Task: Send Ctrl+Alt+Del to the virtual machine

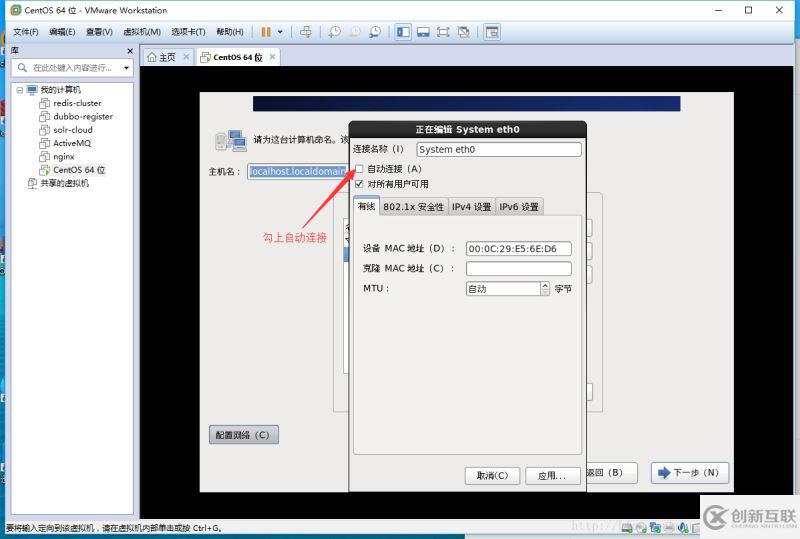Action: [306, 32]
